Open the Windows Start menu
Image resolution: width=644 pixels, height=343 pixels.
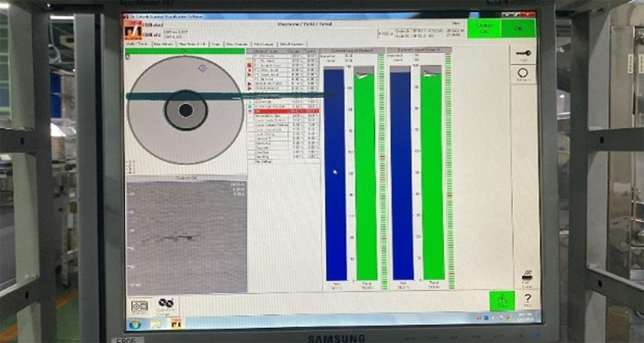(135, 323)
